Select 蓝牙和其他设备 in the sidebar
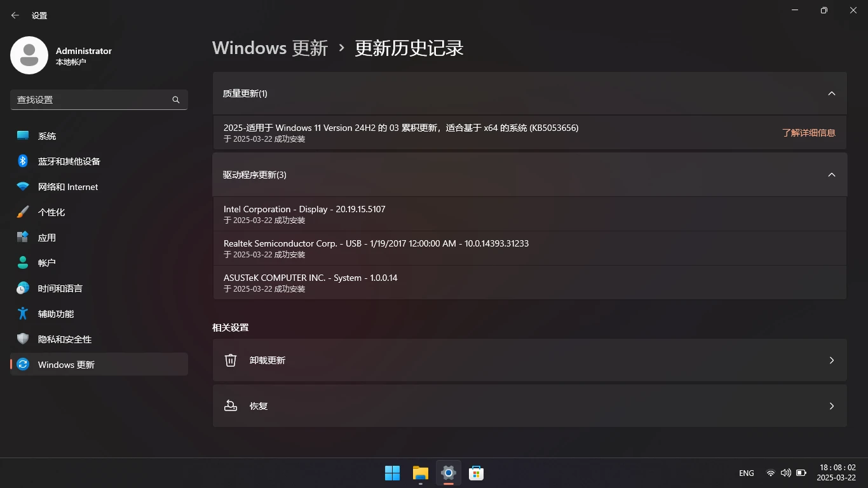 (99, 161)
